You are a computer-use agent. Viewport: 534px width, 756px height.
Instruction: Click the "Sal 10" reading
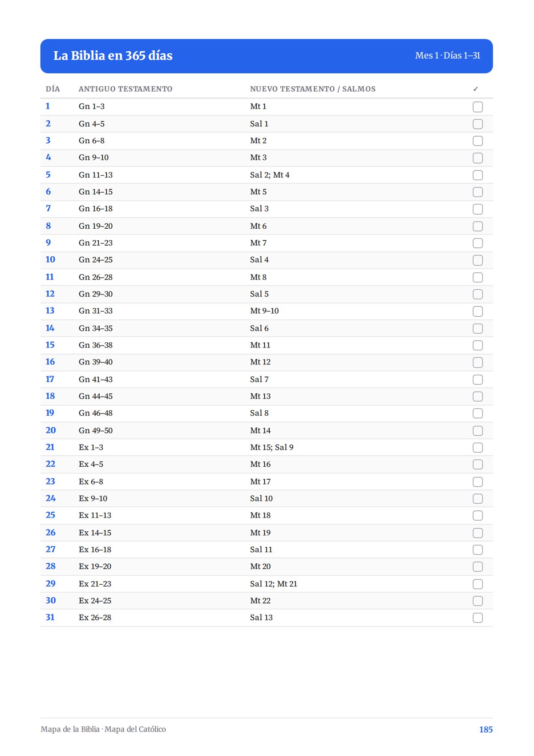point(261,498)
